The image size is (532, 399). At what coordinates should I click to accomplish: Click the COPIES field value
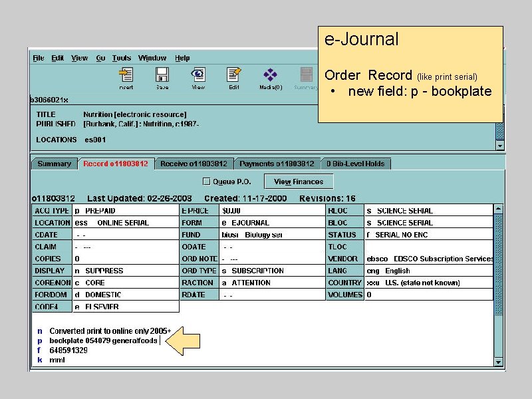[126, 259]
